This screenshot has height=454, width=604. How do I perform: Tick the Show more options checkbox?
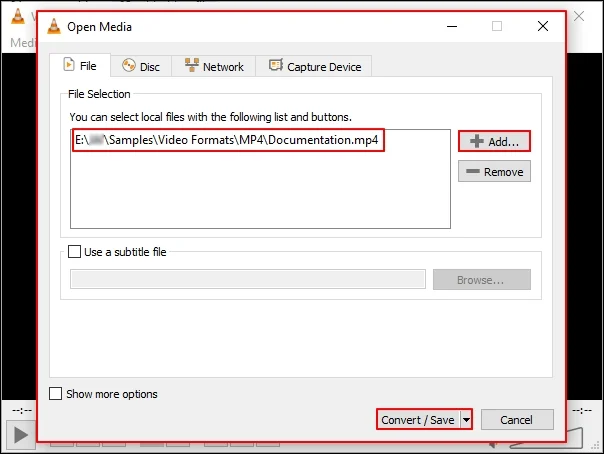[x=56, y=394]
